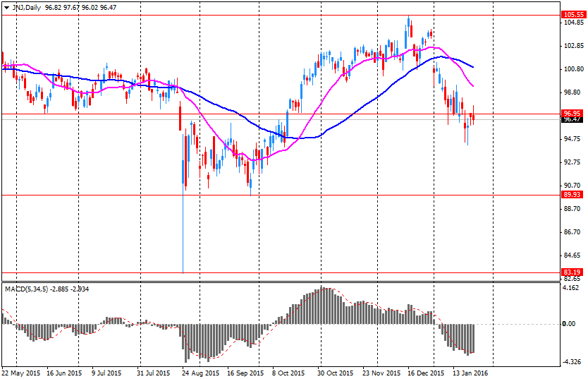Screen dimensions: 588x379
Task: Click the 16 Jun 2015 date label
Action: pyautogui.click(x=64, y=373)
